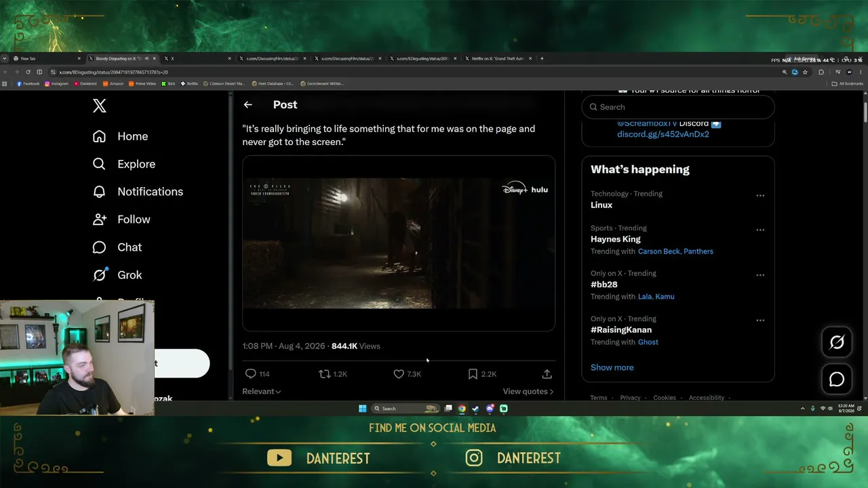Open Follow in the X sidebar

pos(121,220)
